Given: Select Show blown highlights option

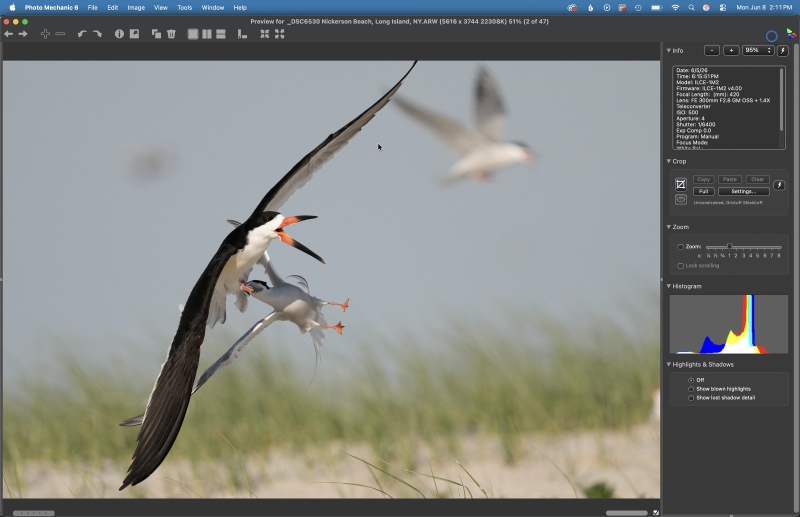Looking at the screenshot, I should (691, 389).
